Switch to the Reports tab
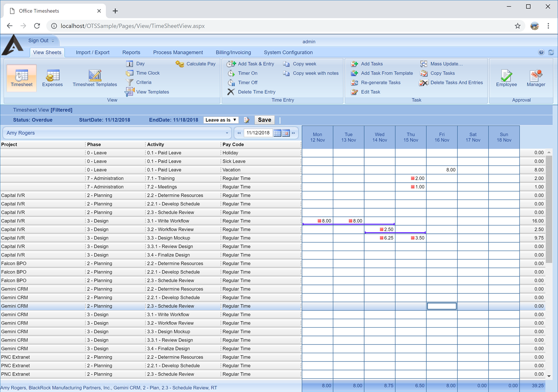This screenshot has height=392, width=558. coord(131,53)
